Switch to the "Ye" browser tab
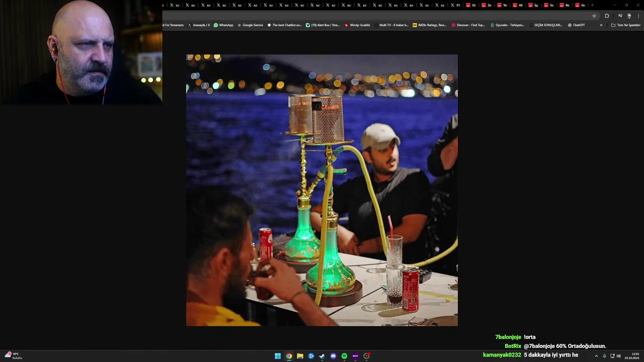Image resolution: width=644 pixels, height=362 pixels. [x=502, y=5]
